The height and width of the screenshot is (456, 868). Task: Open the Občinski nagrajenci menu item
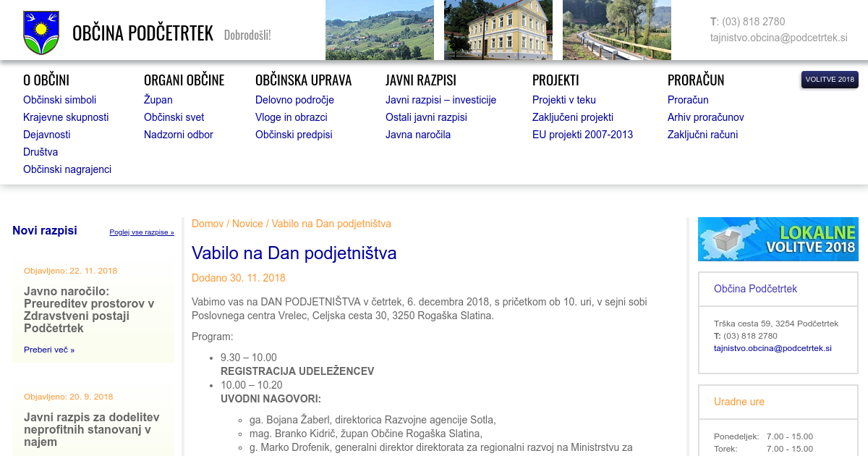(x=67, y=169)
